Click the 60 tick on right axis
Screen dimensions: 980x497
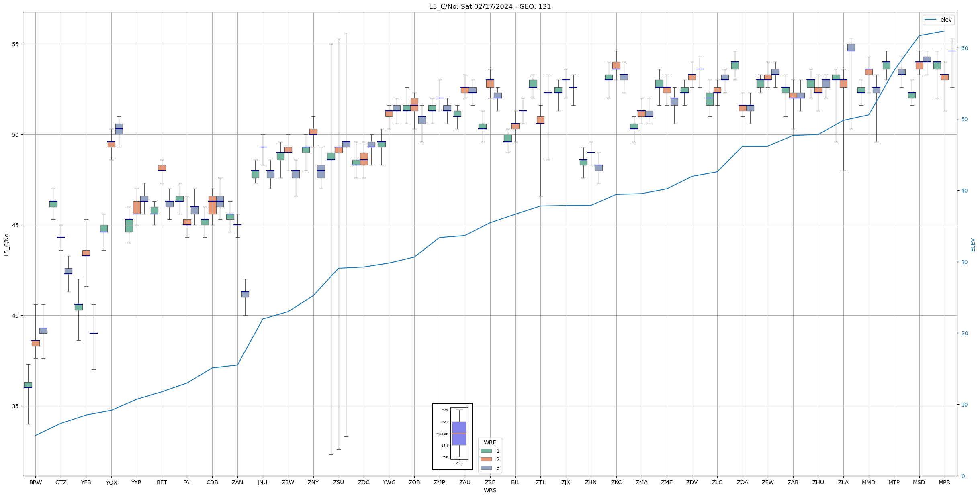click(x=964, y=48)
